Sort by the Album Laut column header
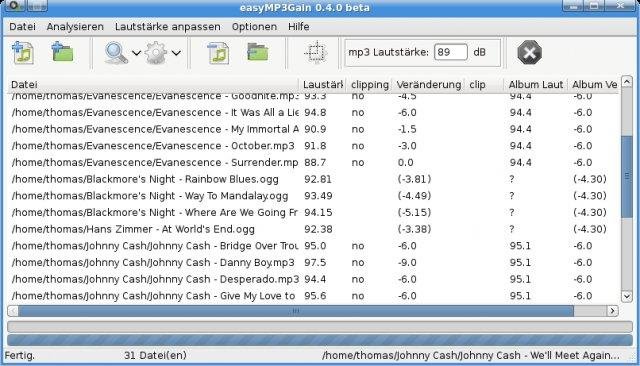The image size is (640, 366). [536, 84]
